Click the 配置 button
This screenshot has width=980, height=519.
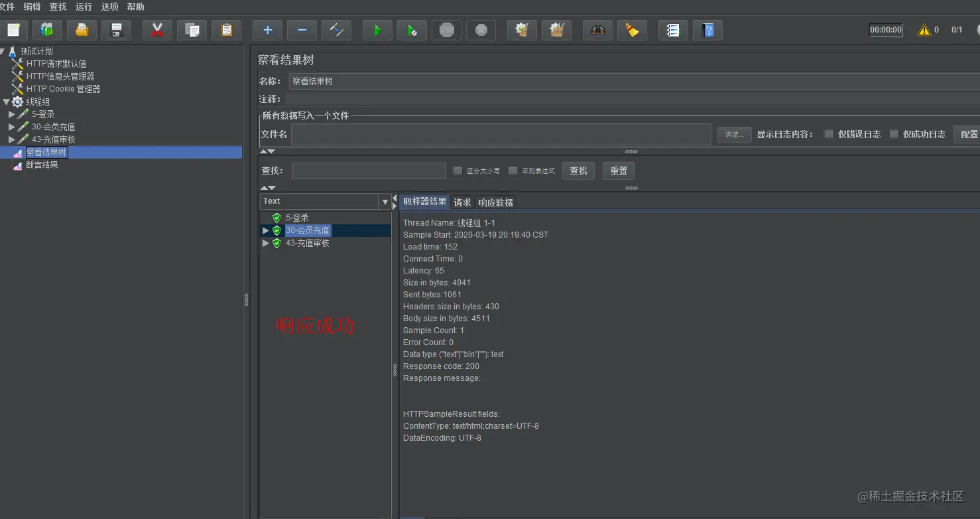[969, 134]
